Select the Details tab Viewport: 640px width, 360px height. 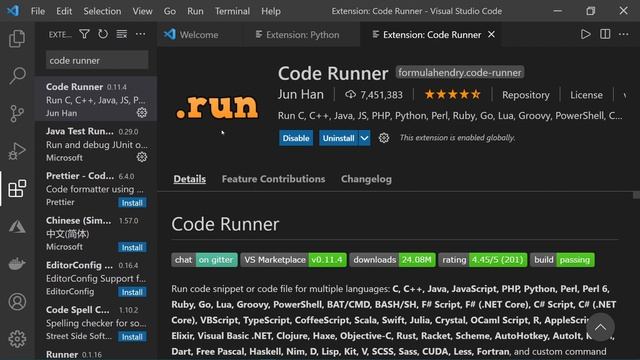(x=189, y=179)
